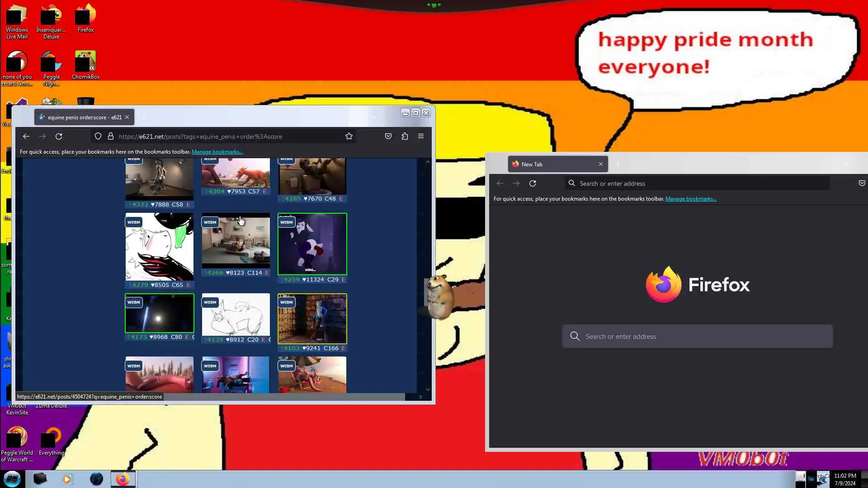Image resolution: width=868 pixels, height=488 pixels.
Task: Click the Windows Start orb
Action: [x=12, y=479]
